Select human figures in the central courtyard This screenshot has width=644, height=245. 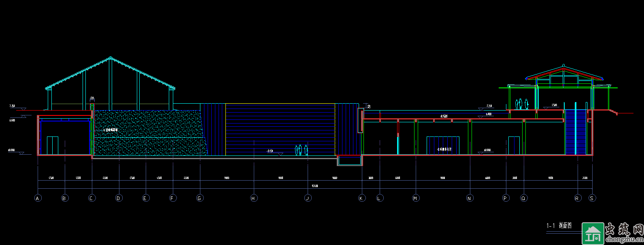point(301,150)
